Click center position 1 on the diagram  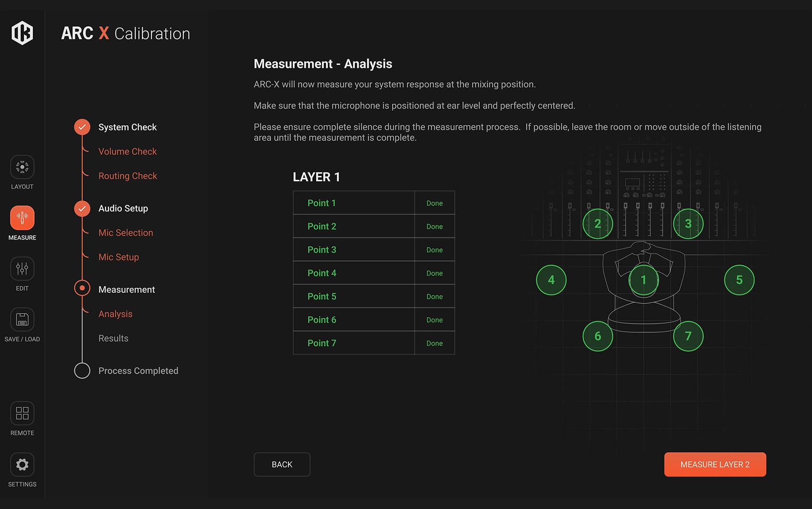(643, 280)
